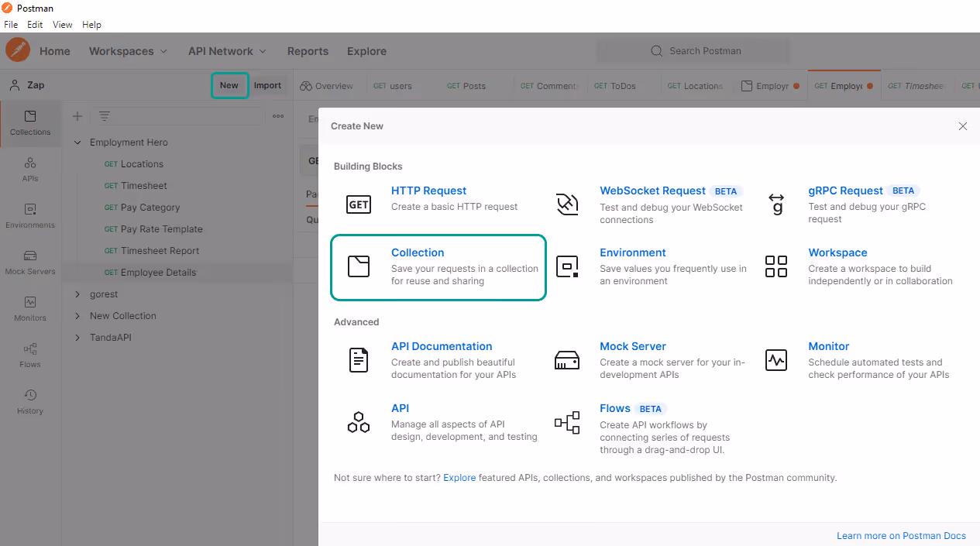Viewport: 980px width, 546px height.
Task: Click the Search Postman field
Action: tap(693, 51)
